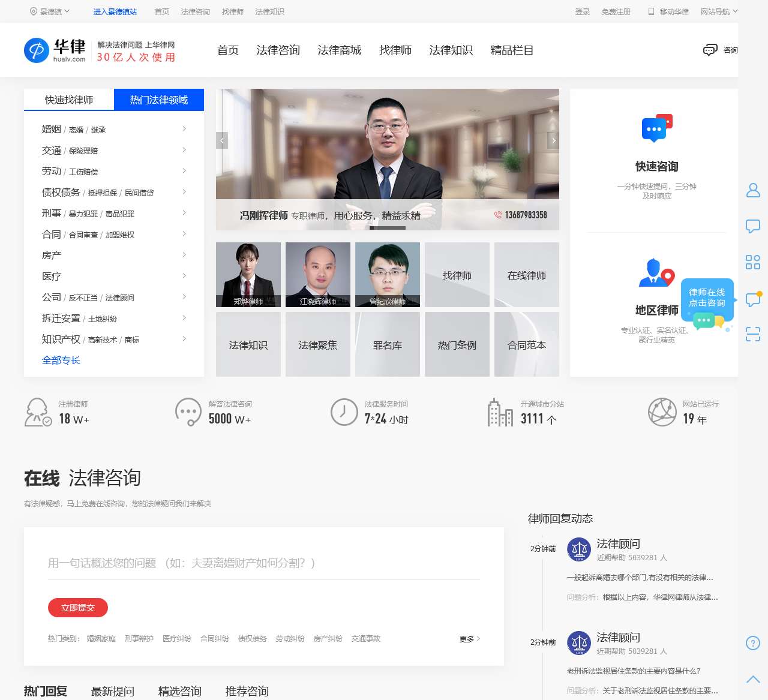Click the 快速咨询 chat bubble icon
The width and height of the screenshot is (768, 700).
click(x=657, y=127)
